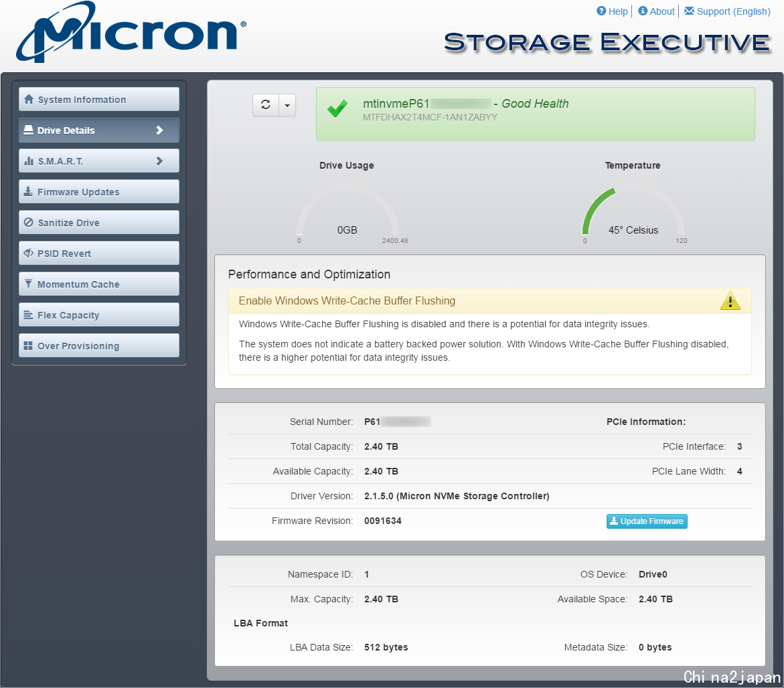
Task: Click the PCIe Lane Width value 4
Action: tap(740, 471)
